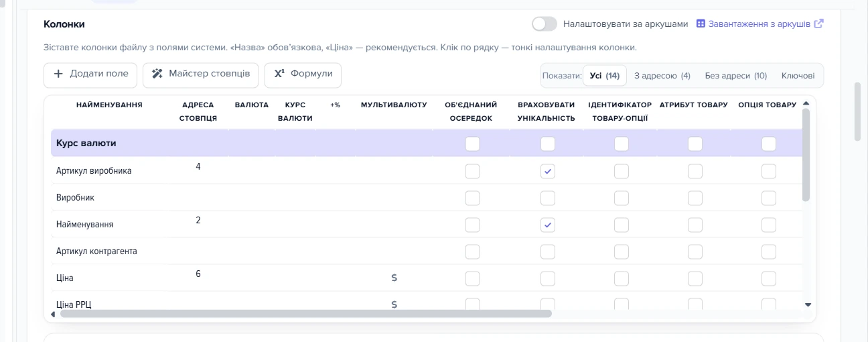Click the table scroll-down arrow
868x342 pixels.
808,304
